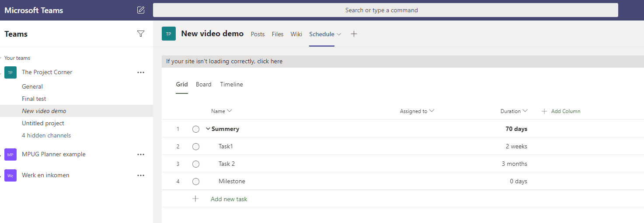Click the Search or type a command box
This screenshot has height=223, width=644.
point(386,10)
